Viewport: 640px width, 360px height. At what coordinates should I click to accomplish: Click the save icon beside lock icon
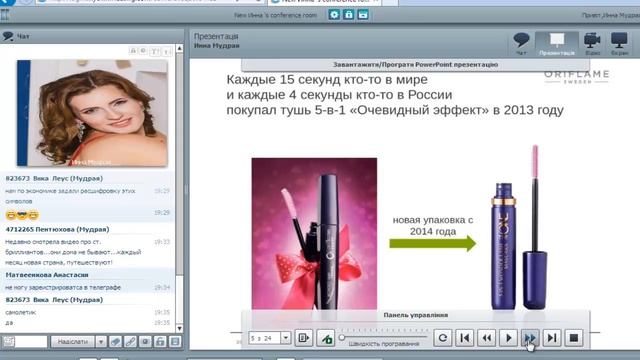coord(363,15)
